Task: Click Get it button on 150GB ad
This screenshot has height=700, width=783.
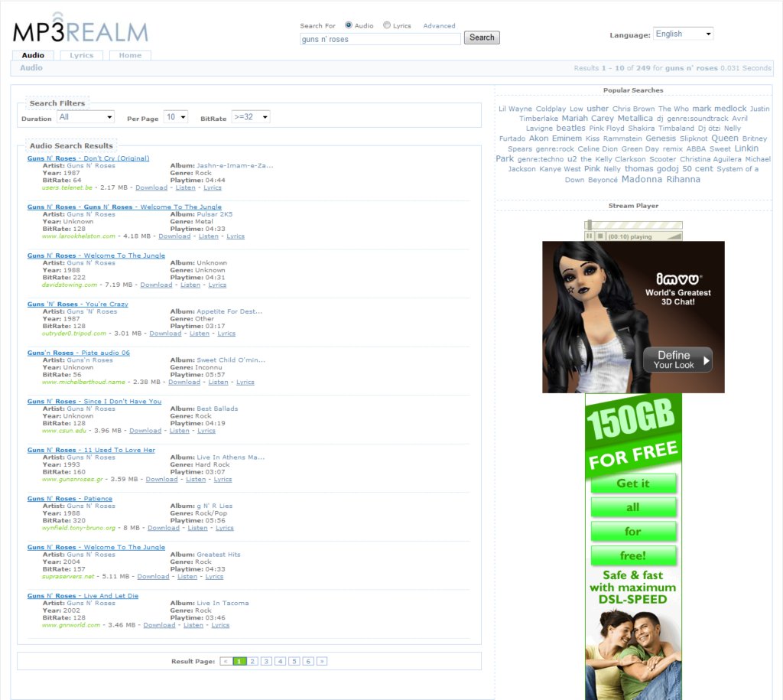Action: click(x=633, y=483)
